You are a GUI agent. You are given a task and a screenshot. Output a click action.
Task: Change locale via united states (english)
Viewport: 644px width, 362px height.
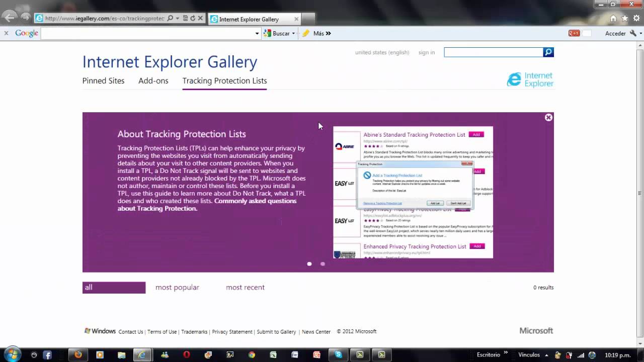[382, 52]
